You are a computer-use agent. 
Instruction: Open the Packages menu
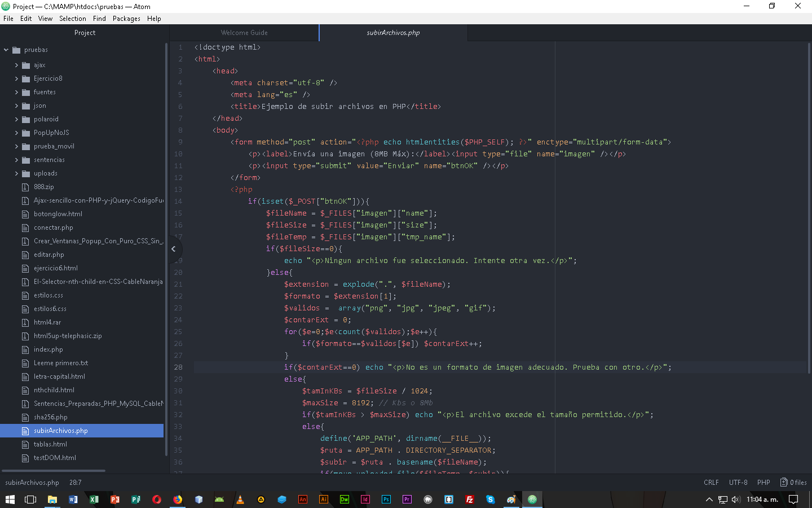(x=126, y=19)
